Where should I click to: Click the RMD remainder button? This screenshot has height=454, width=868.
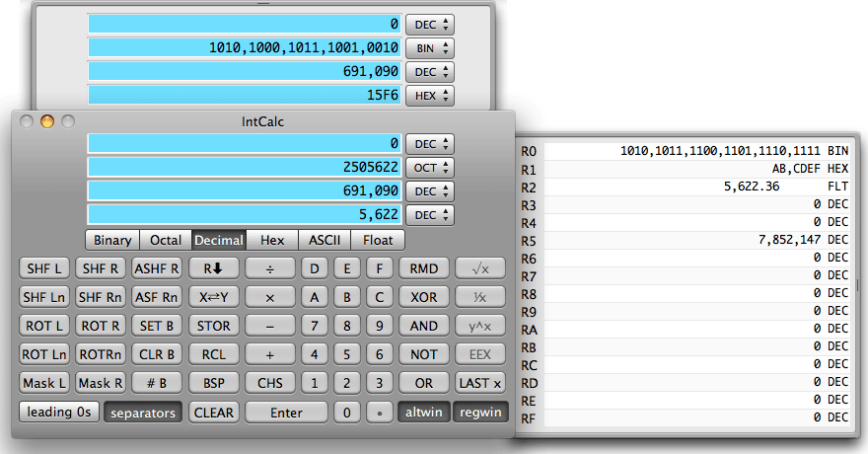[423, 269]
